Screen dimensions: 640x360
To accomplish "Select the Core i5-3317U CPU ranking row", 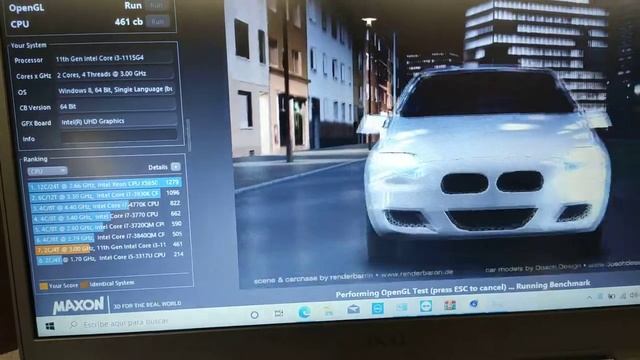I will pyautogui.click(x=110, y=257).
